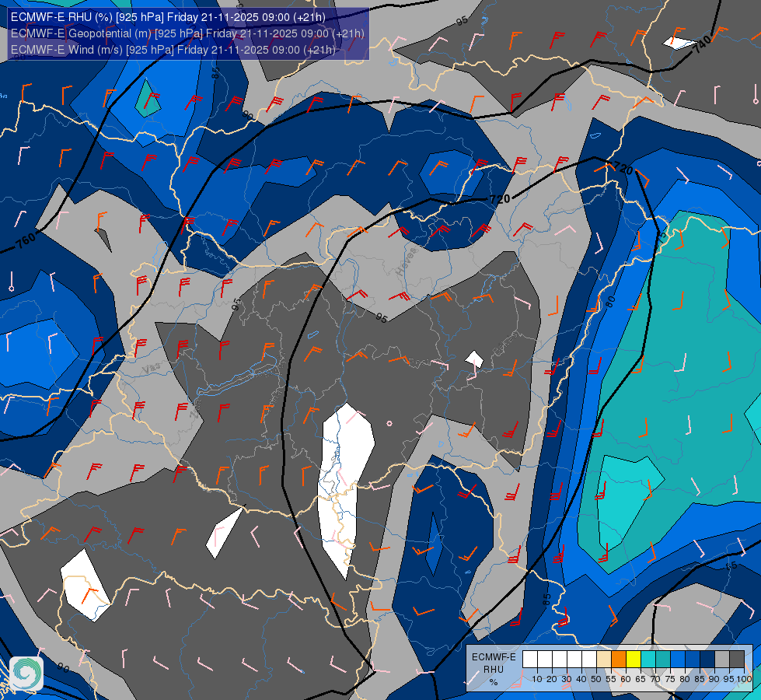Select the ECMWF-E RHU 925 hPa layer title
This screenshot has width=761, height=700.
tap(168, 17)
